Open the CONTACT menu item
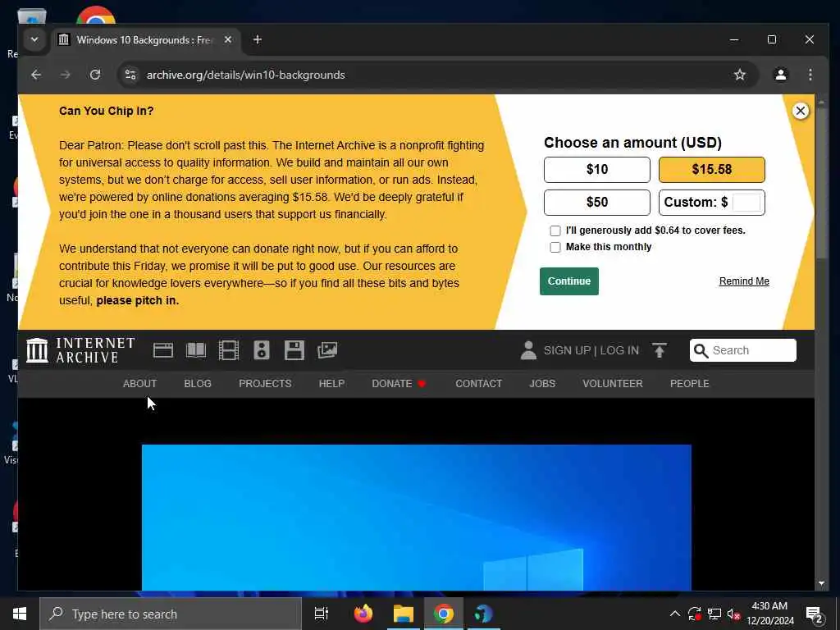 478,384
